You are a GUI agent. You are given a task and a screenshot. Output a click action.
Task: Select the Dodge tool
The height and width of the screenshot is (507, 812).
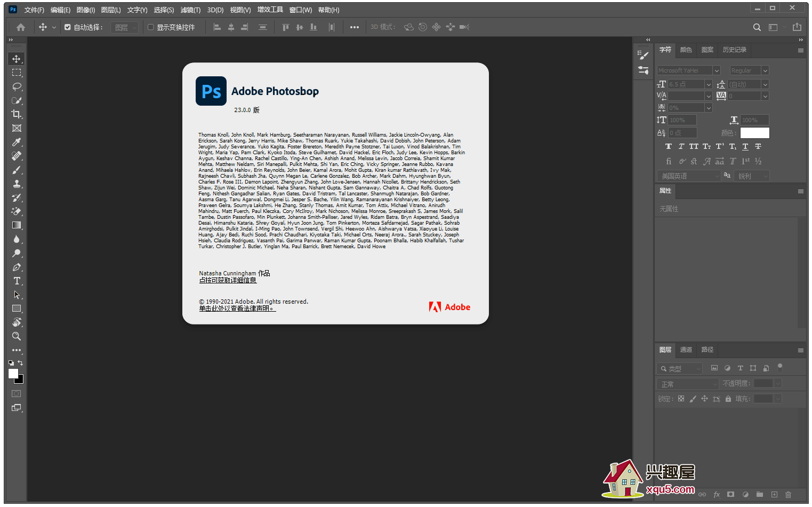tap(17, 253)
